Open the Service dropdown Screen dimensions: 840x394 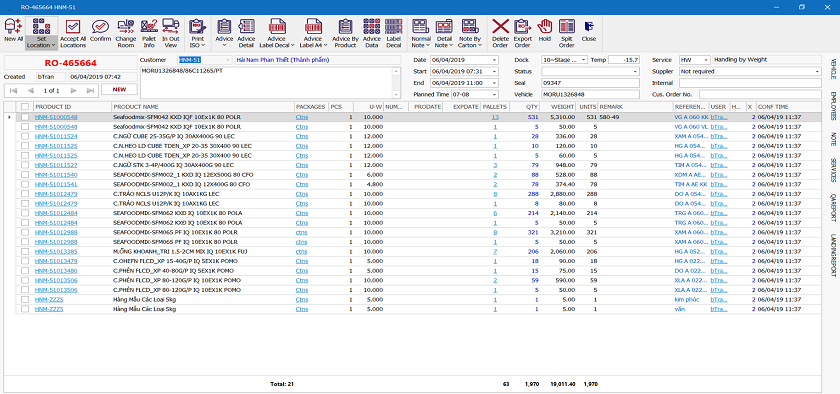707,60
